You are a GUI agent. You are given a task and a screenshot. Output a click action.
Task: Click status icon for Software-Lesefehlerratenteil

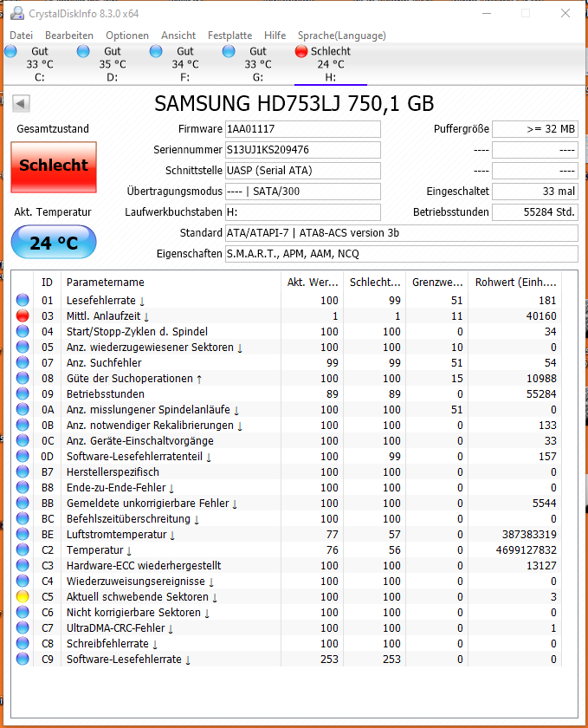coord(23,457)
